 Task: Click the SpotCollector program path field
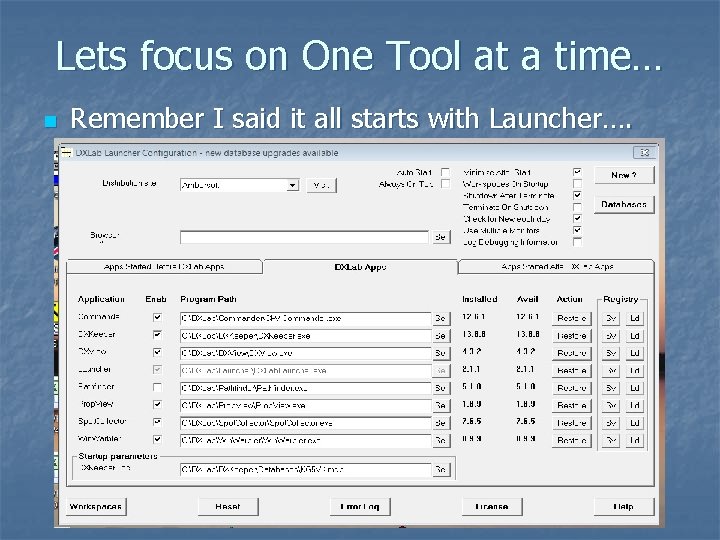(x=305, y=423)
